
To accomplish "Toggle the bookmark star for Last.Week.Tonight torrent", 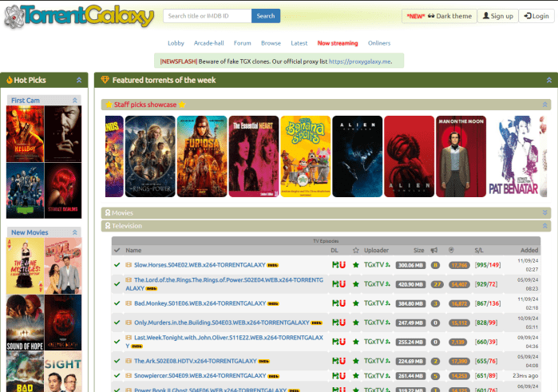I will coord(356,342).
